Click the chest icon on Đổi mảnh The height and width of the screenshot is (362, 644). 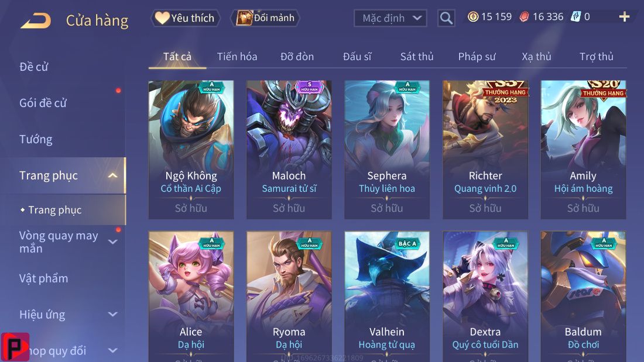(x=244, y=18)
